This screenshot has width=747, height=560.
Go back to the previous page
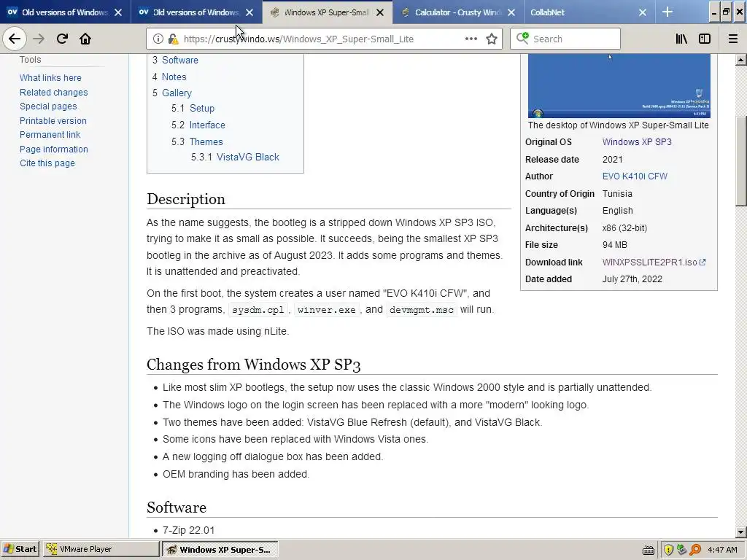point(15,39)
